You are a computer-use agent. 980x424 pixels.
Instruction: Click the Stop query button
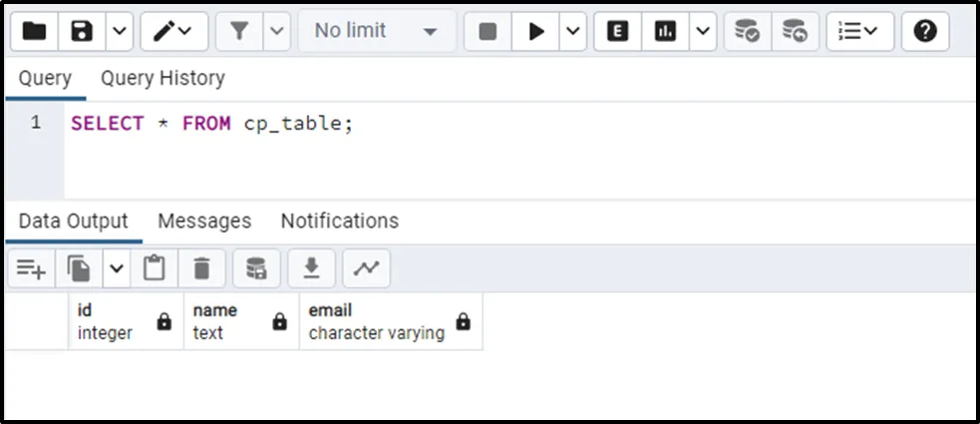pyautogui.click(x=488, y=31)
